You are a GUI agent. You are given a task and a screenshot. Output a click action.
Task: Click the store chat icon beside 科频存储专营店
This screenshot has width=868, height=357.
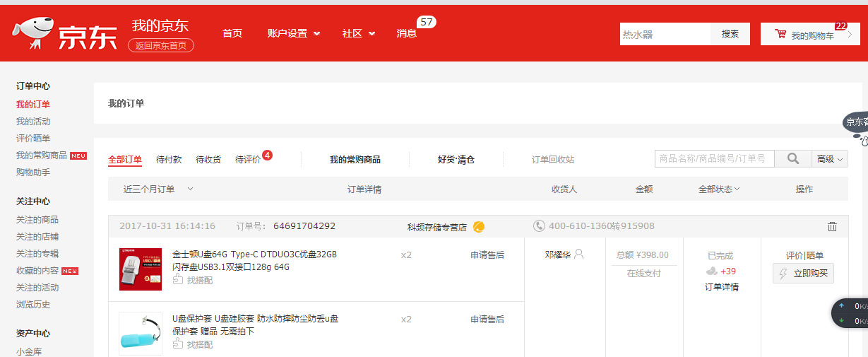(479, 227)
